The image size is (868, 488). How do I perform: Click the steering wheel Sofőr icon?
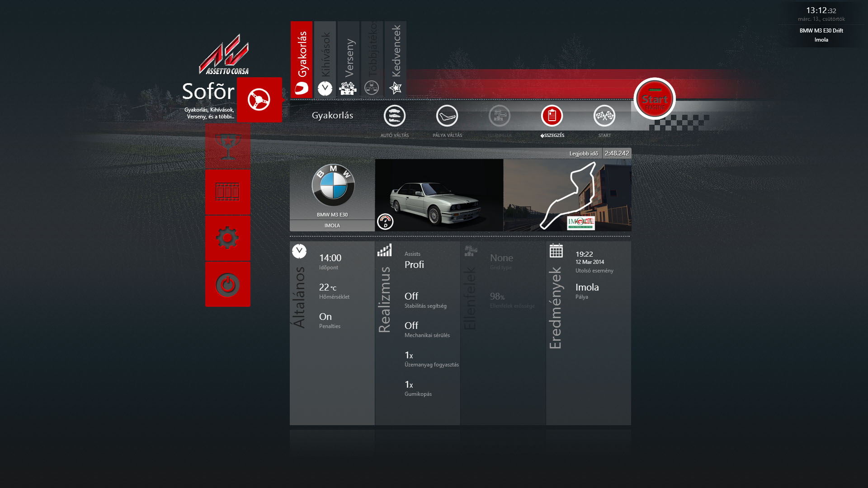[x=259, y=100]
